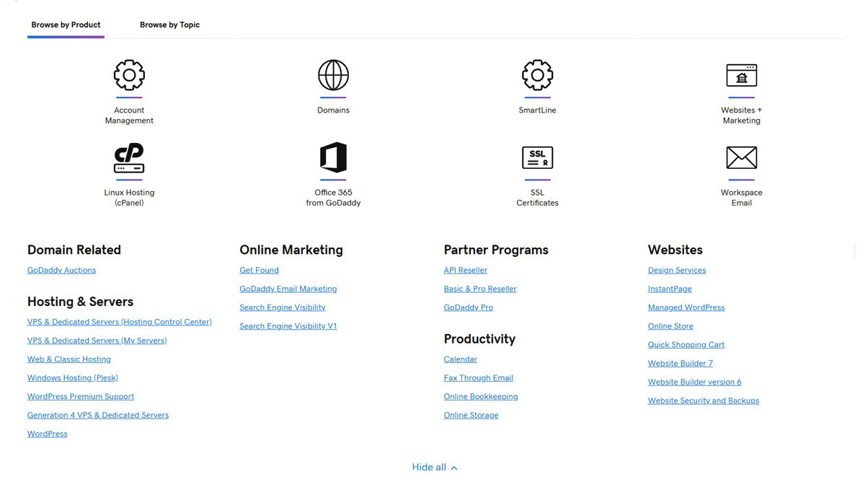Image resolution: width=868 pixels, height=495 pixels.
Task: Open Fax Through Email link
Action: 479,378
